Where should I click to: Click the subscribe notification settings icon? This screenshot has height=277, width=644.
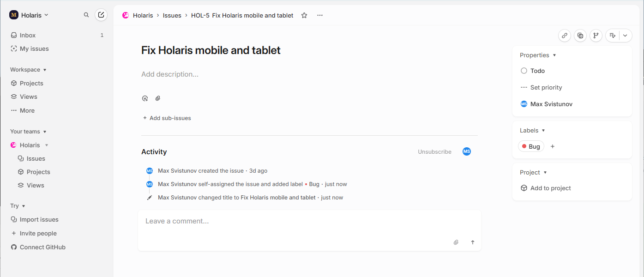point(612,36)
